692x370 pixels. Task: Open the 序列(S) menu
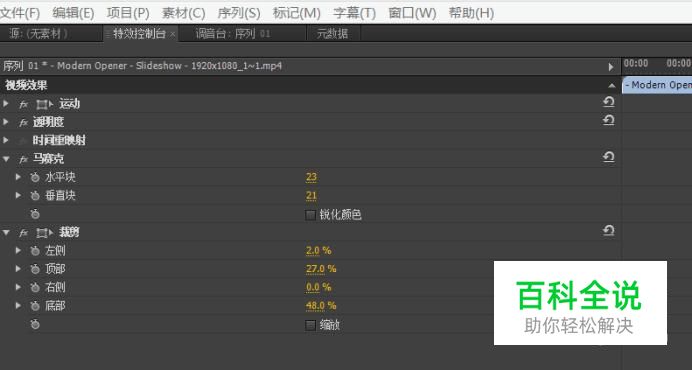pyautogui.click(x=239, y=13)
